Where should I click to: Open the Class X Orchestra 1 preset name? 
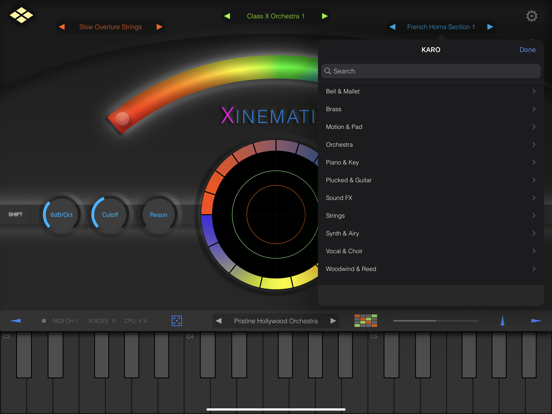click(x=276, y=16)
